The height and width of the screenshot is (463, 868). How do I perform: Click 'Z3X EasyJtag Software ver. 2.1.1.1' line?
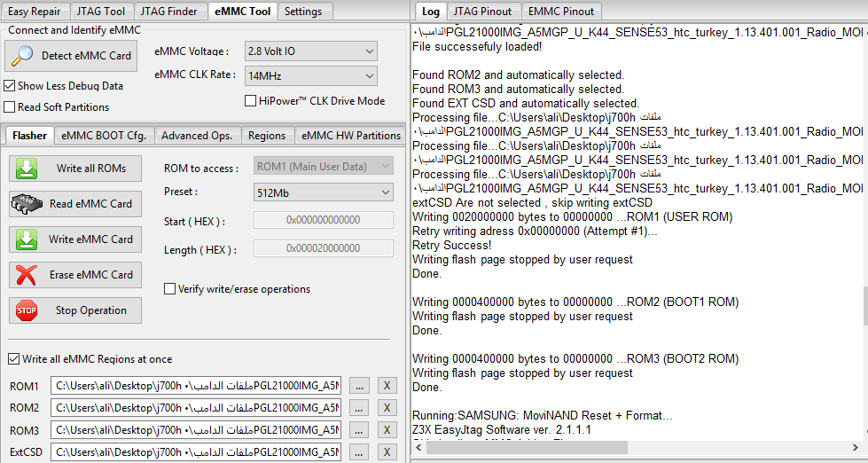pyautogui.click(x=502, y=429)
